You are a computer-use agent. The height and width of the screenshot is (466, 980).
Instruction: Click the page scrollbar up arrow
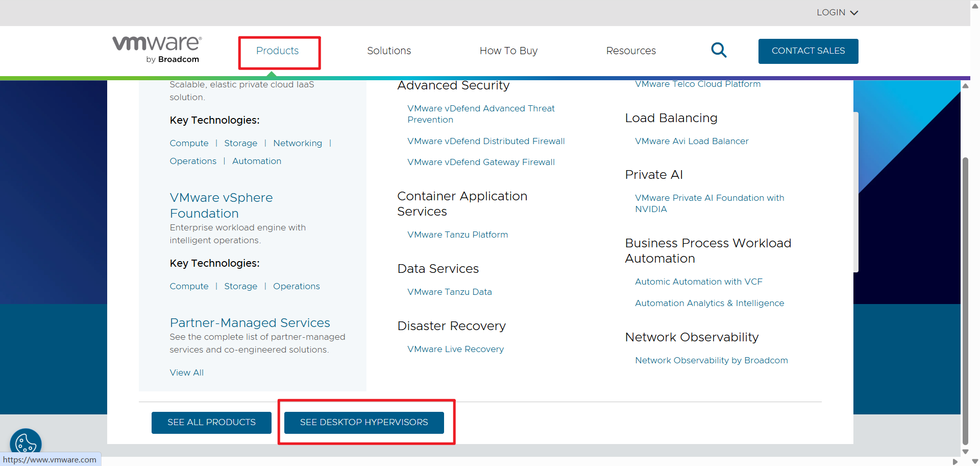click(x=965, y=86)
